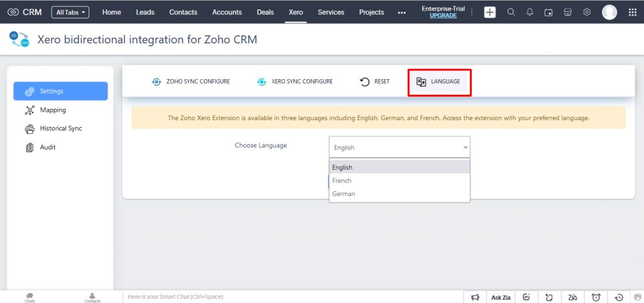Open the Services tab
The image size is (644, 303).
[x=331, y=13]
